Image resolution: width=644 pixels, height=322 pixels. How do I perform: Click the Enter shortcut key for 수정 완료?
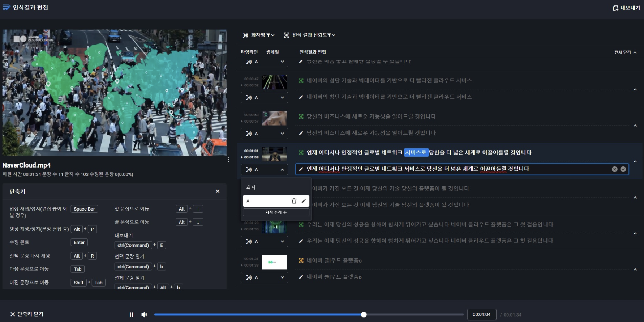coord(79,242)
